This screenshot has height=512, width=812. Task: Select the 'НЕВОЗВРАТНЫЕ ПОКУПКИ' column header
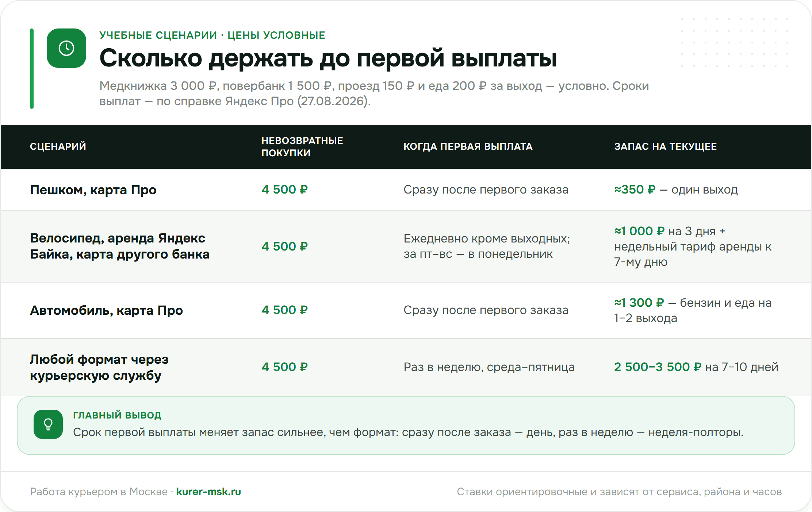pos(302,146)
